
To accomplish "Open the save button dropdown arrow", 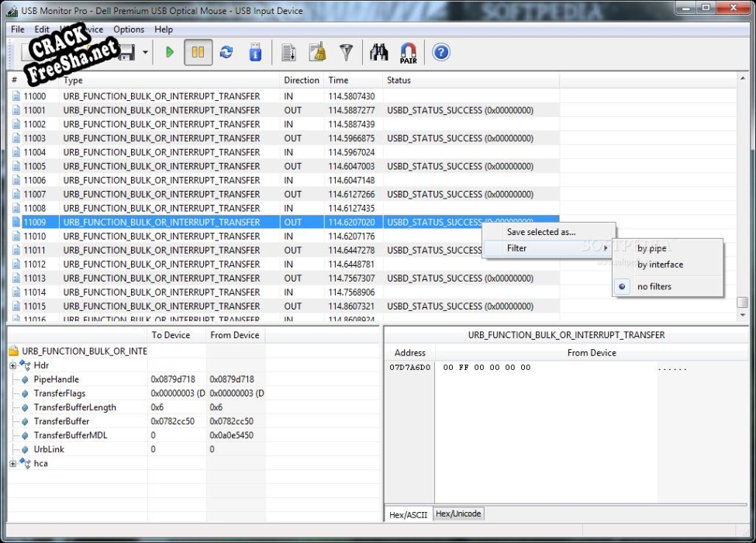I will pos(145,53).
